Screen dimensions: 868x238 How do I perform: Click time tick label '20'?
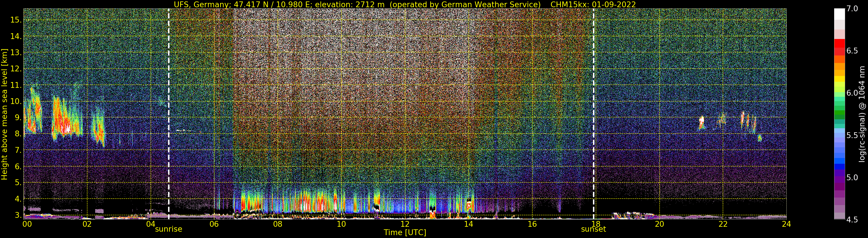pos(659,224)
